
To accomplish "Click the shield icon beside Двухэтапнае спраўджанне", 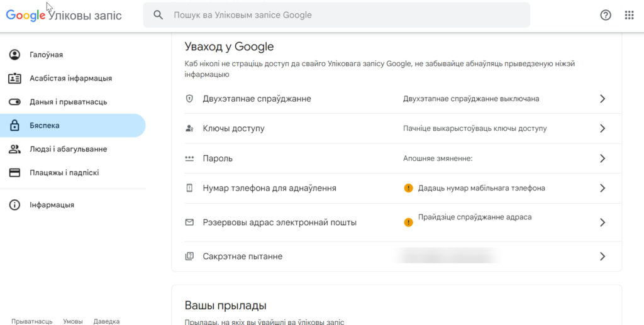I will (189, 99).
